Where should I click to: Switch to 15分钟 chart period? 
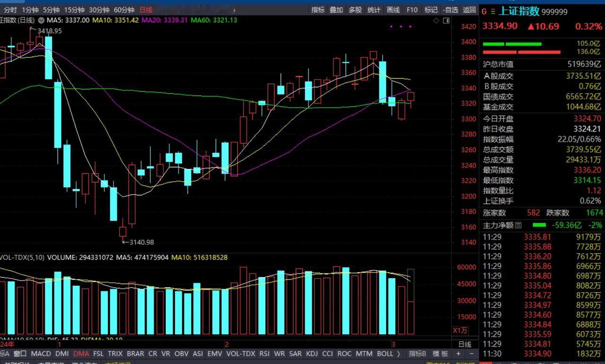point(74,9)
